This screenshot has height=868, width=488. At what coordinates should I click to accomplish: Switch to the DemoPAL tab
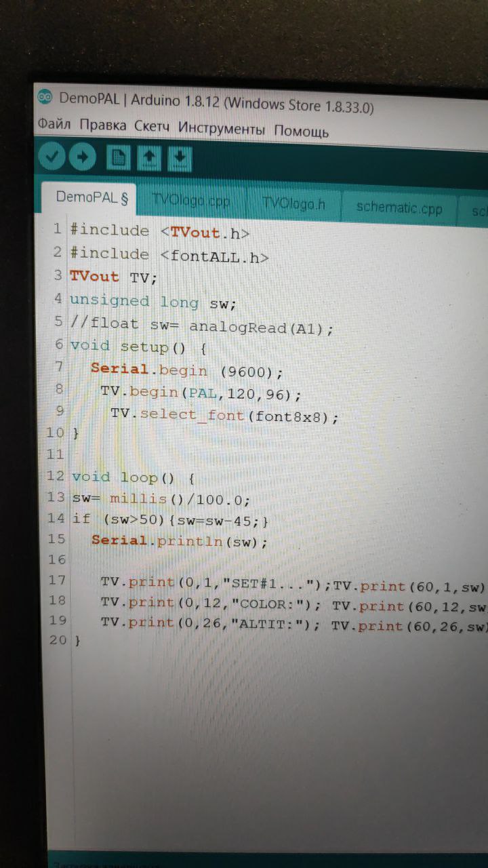click(x=89, y=197)
